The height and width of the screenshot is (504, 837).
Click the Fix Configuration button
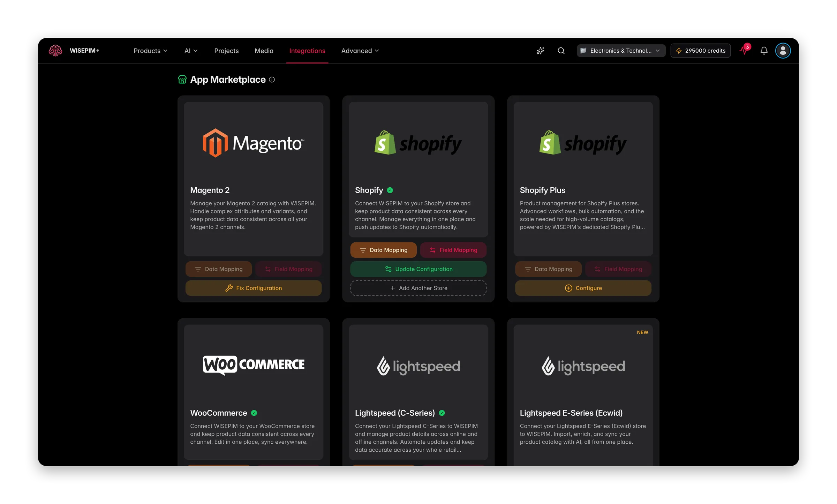click(x=254, y=288)
